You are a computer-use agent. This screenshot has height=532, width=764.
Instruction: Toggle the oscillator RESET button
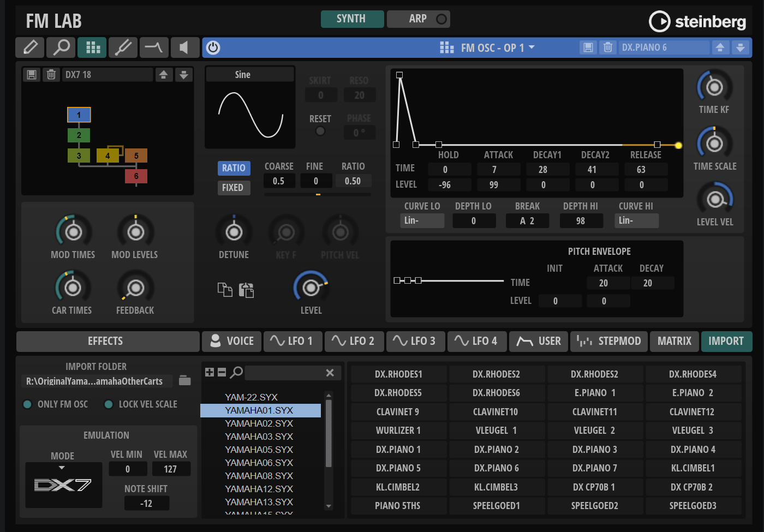pos(320,131)
